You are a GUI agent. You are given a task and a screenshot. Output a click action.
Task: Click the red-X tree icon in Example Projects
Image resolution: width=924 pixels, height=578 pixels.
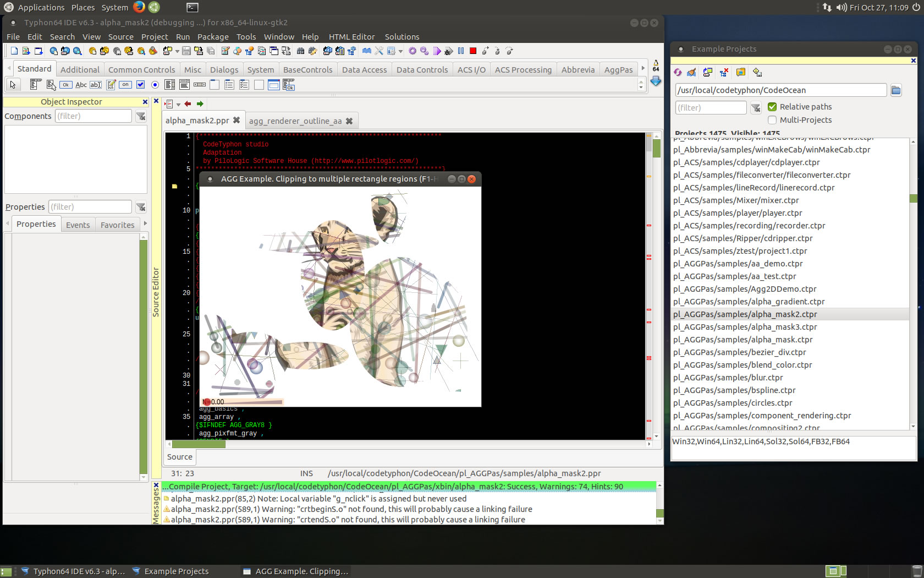(724, 72)
